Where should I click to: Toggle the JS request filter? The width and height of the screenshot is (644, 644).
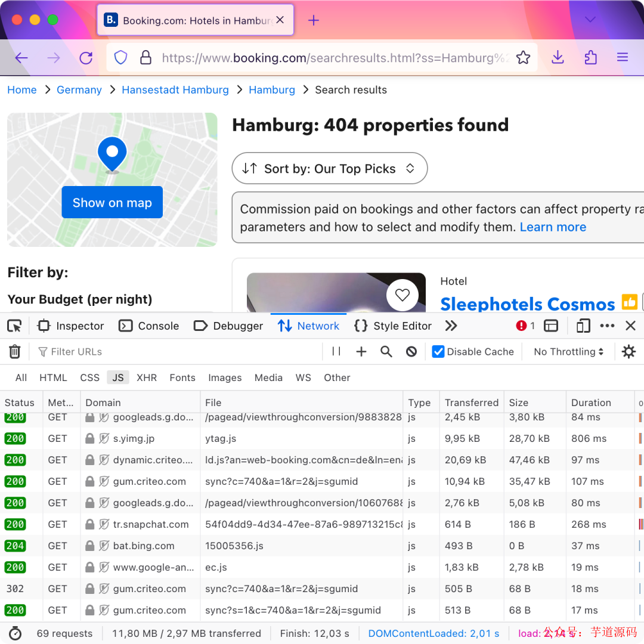point(118,377)
